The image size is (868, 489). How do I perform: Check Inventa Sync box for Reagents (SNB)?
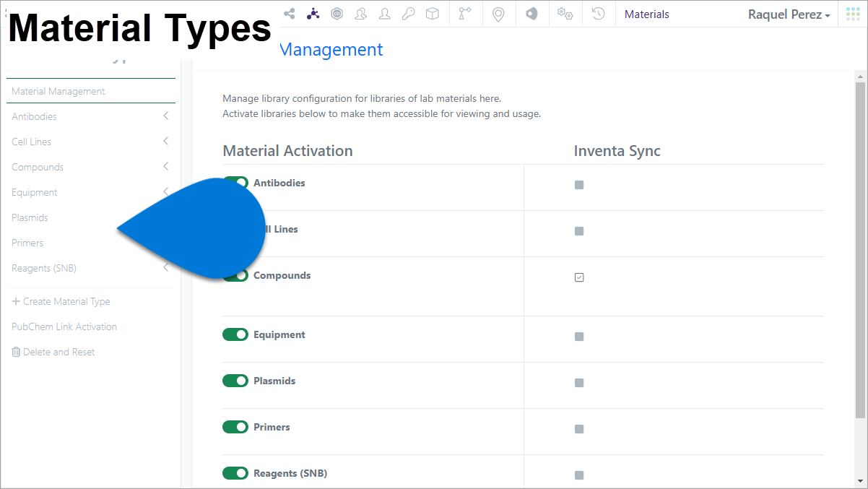(579, 475)
